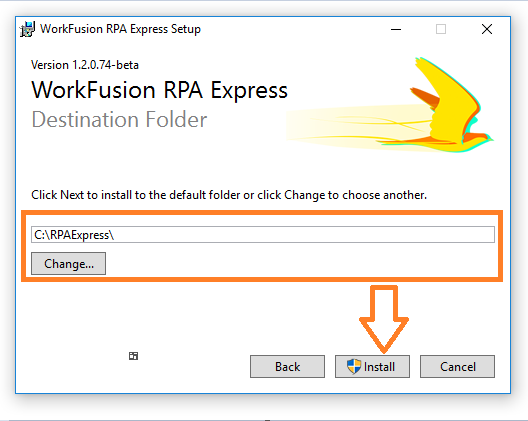The image size is (528, 421).
Task: Click the WorkFusion RPA Express Setup title
Action: point(120,29)
